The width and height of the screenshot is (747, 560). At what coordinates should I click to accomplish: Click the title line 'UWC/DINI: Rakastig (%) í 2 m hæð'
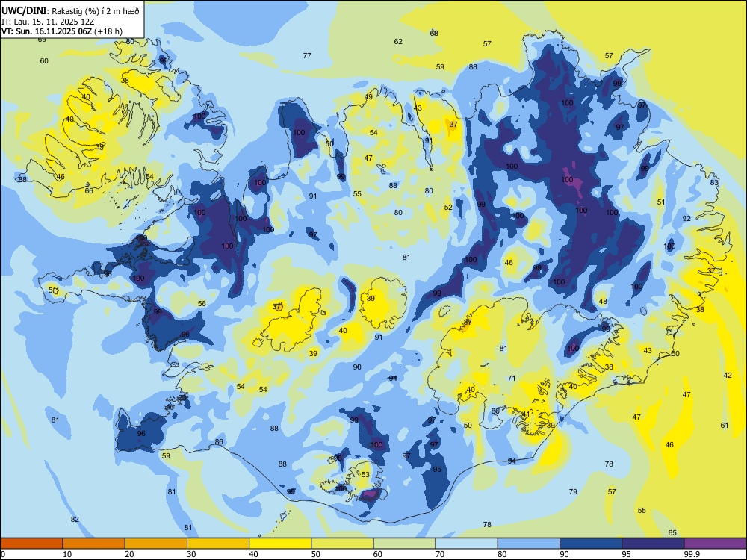[70, 11]
